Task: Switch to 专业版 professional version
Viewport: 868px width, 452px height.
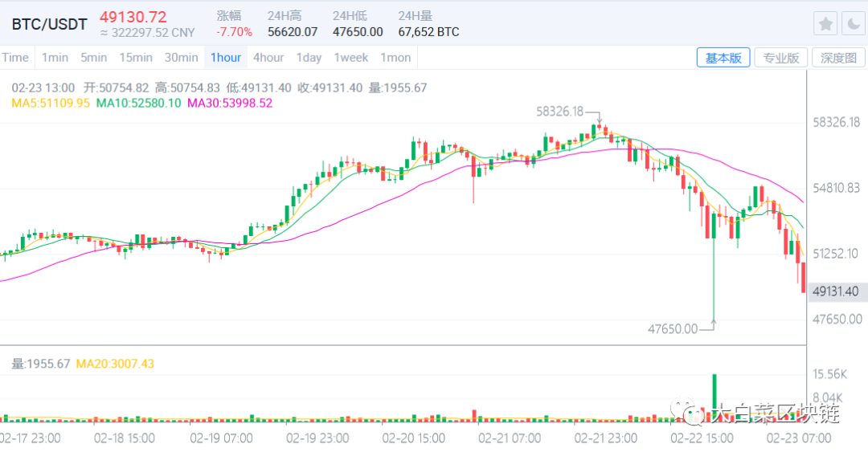Action: coord(780,58)
